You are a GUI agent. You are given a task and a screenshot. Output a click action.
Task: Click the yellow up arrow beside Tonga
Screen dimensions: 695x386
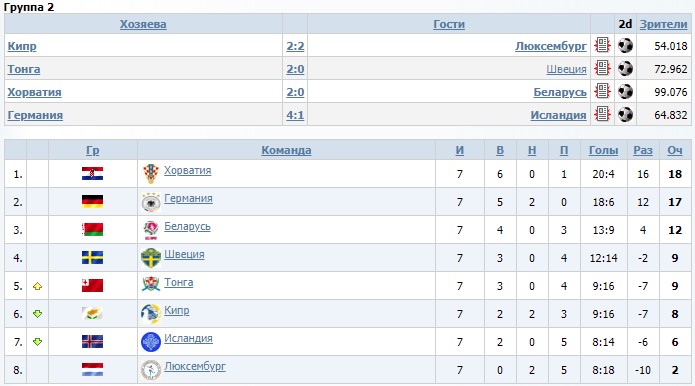point(37,286)
